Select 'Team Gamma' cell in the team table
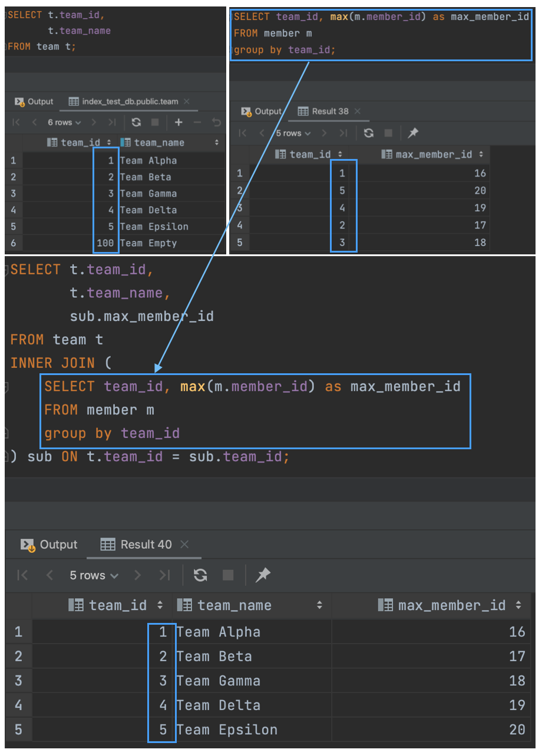This screenshot has height=756, width=542. (171, 193)
